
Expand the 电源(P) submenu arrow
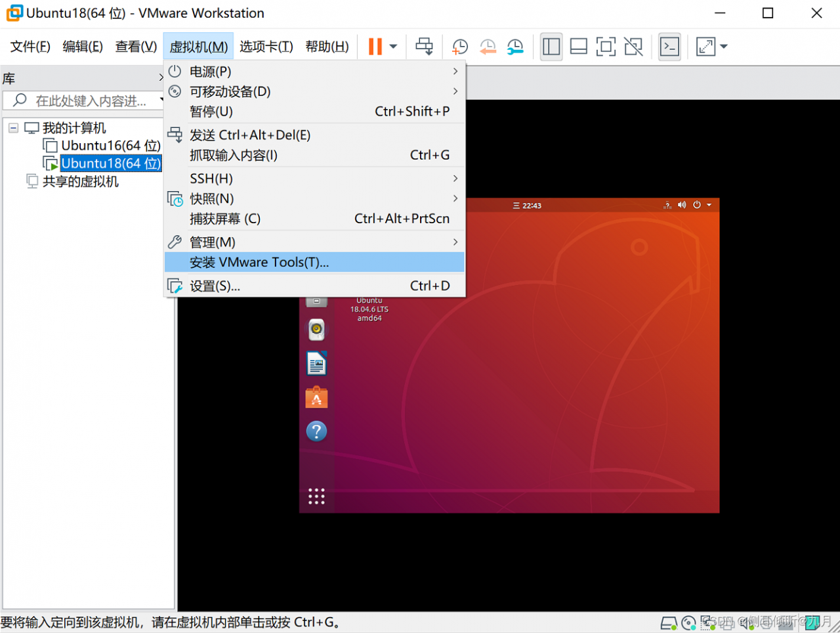(x=455, y=71)
